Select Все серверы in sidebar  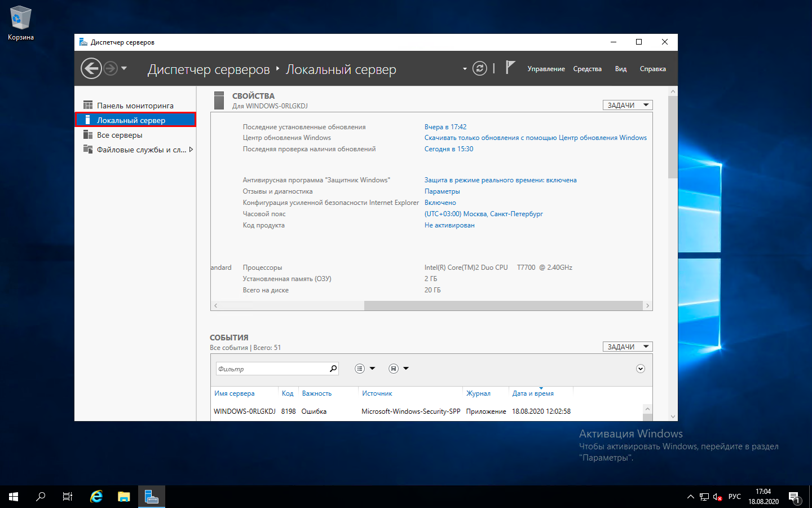(x=135, y=135)
